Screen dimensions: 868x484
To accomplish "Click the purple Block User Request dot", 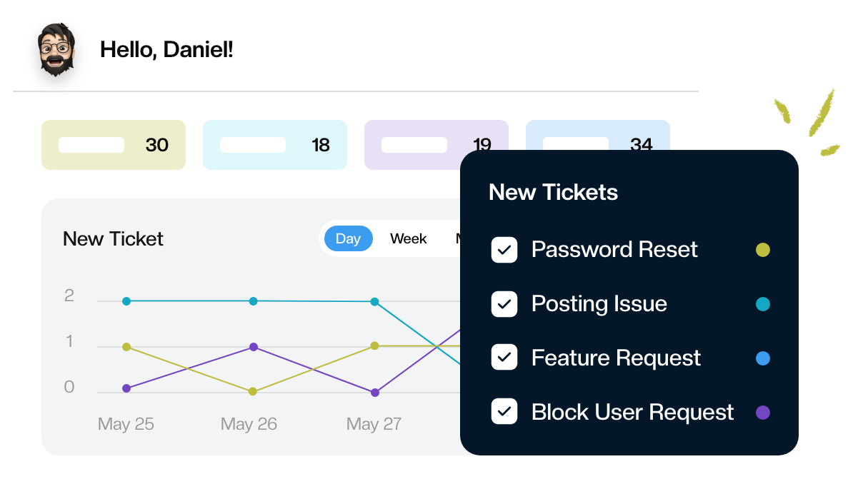I will (763, 412).
